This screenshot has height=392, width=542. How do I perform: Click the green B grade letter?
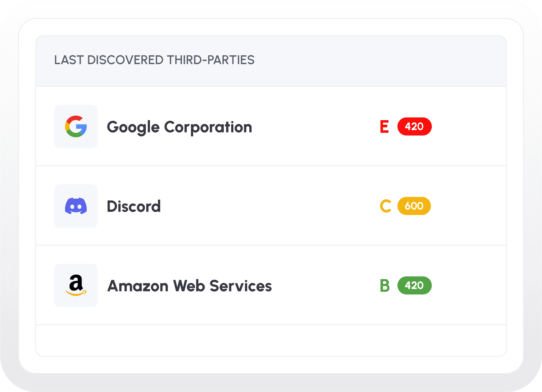pos(385,285)
